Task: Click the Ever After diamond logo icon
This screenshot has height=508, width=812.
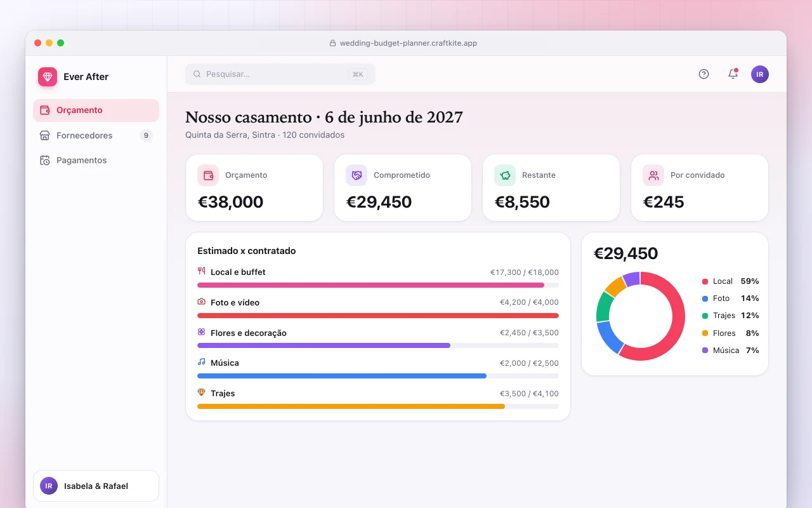Action: [x=48, y=77]
